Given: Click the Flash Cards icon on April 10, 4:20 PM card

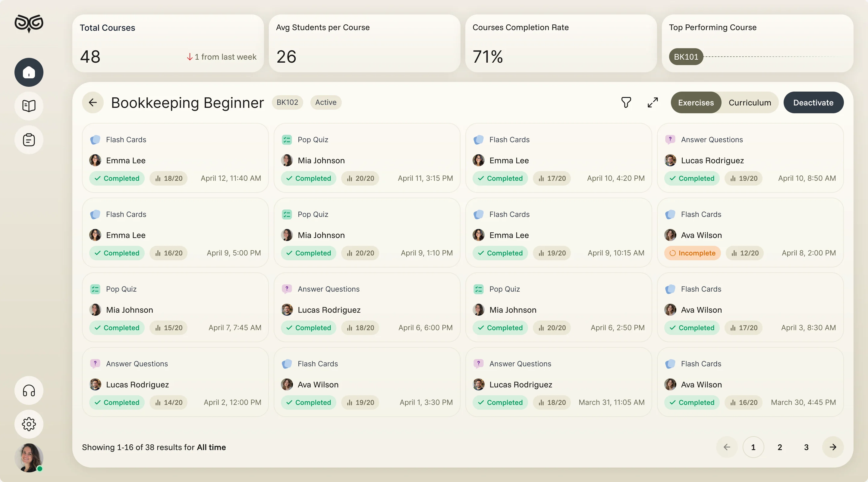Looking at the screenshot, I should pyautogui.click(x=479, y=139).
